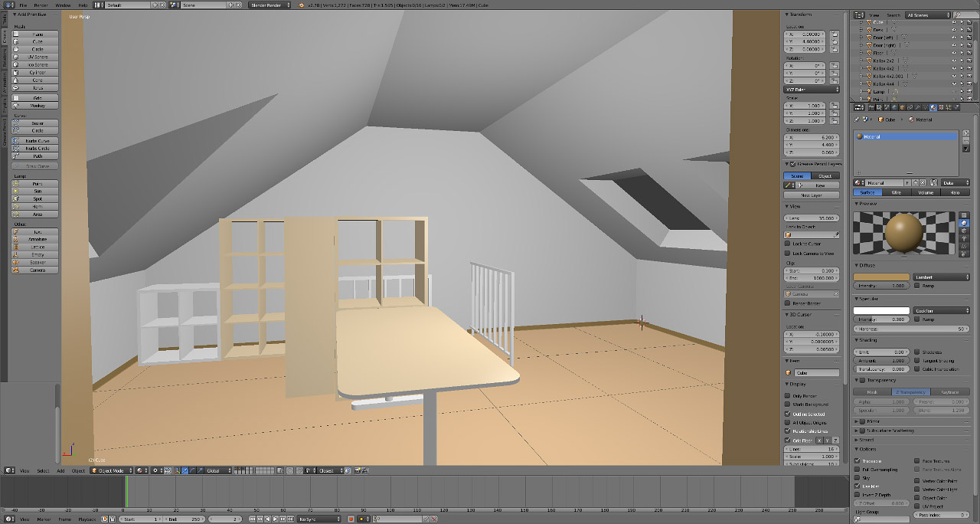Image resolution: width=980 pixels, height=524 pixels.
Task: Disable Outline Selected checkbox
Action: 787,414
